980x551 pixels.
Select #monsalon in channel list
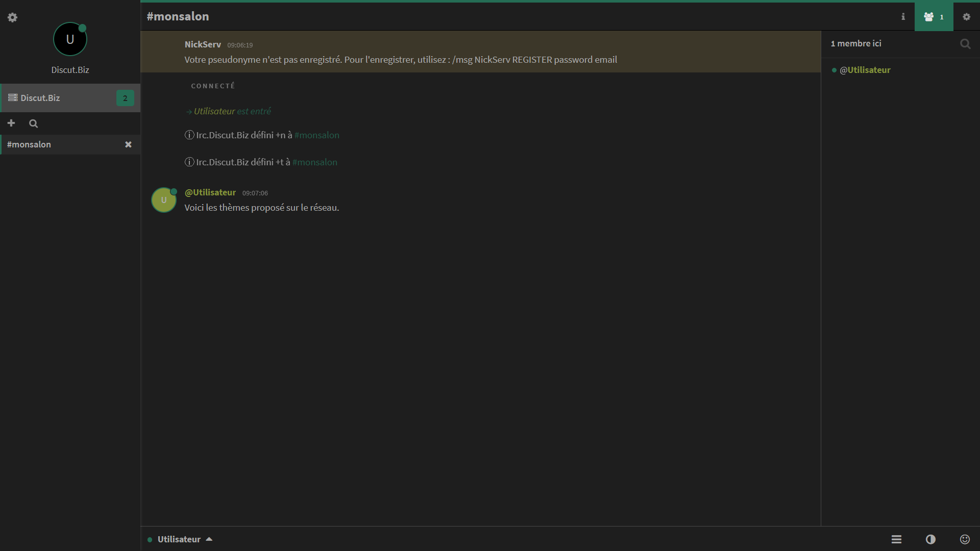(x=29, y=145)
